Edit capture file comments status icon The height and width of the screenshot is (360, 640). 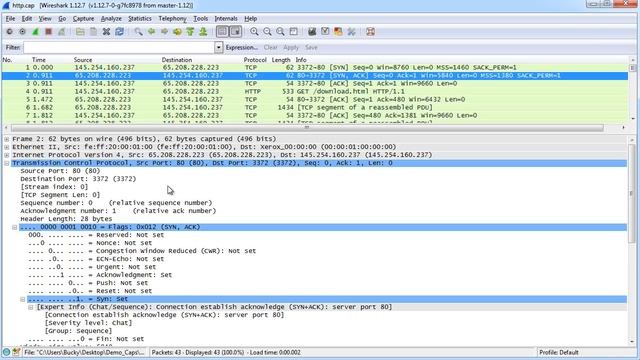pyautogui.click(x=16, y=352)
